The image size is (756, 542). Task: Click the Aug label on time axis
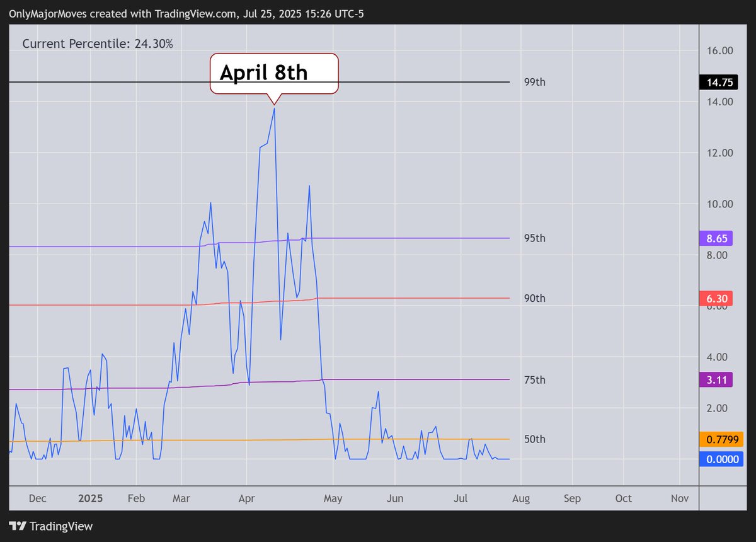tap(521, 498)
